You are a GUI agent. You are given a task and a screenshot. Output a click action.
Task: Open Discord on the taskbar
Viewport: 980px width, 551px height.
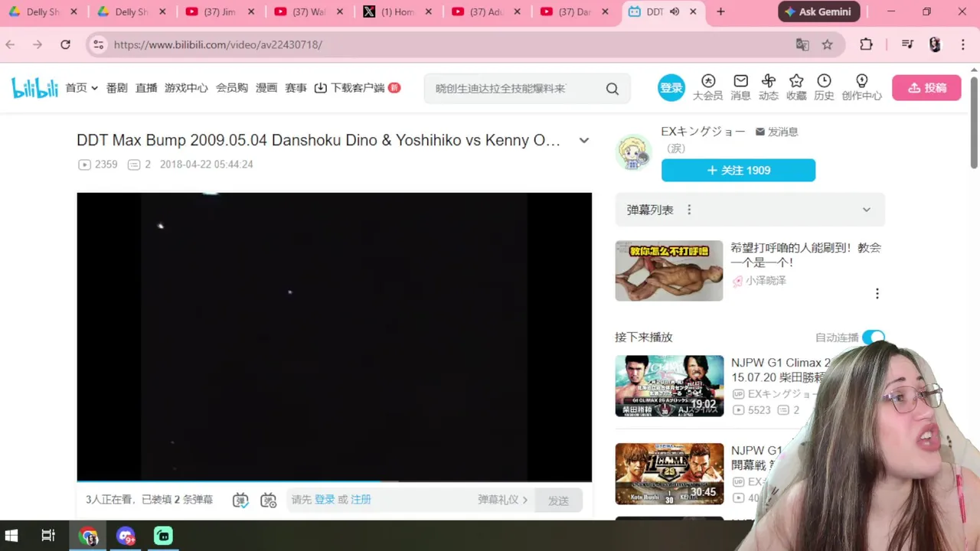click(x=126, y=536)
